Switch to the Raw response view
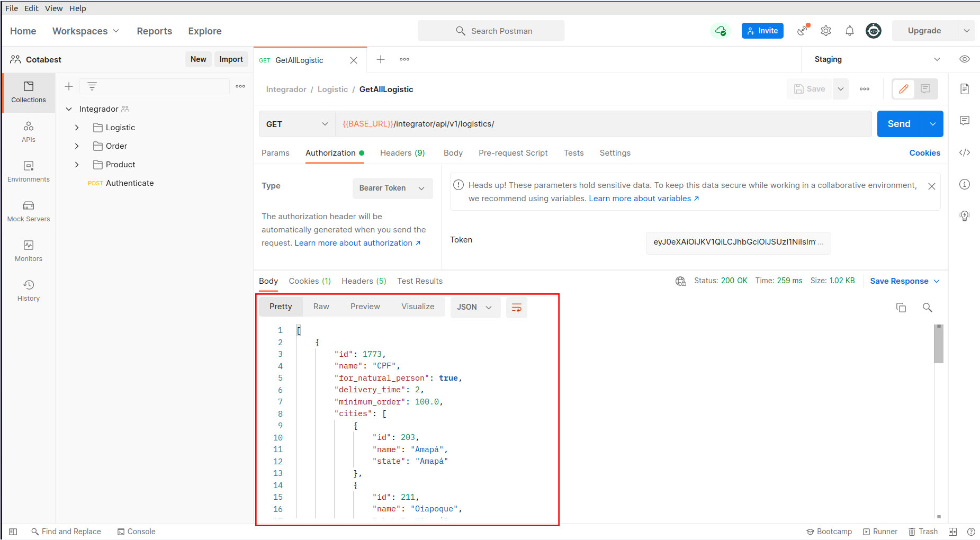 click(x=321, y=307)
